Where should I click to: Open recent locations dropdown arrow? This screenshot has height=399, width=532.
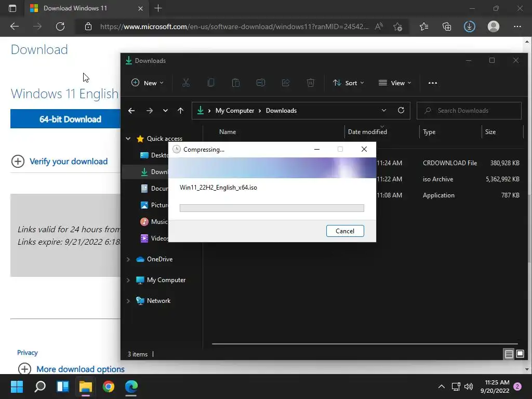(x=165, y=111)
